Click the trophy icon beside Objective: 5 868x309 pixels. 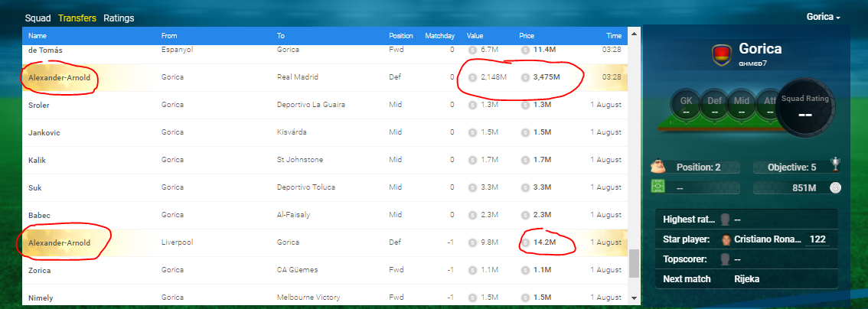pyautogui.click(x=835, y=164)
